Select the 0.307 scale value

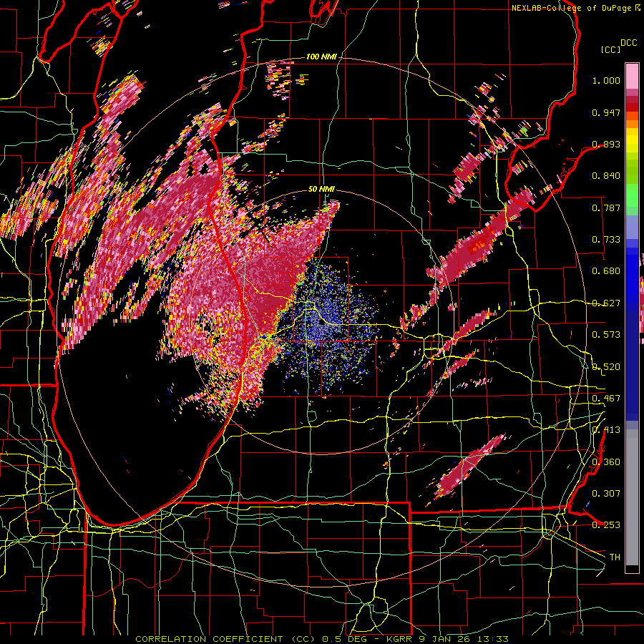coord(606,493)
